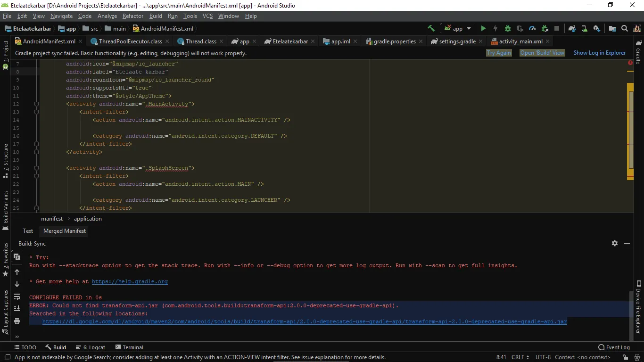Run the app with green play button
This screenshot has width=644, height=362.
click(x=483, y=28)
